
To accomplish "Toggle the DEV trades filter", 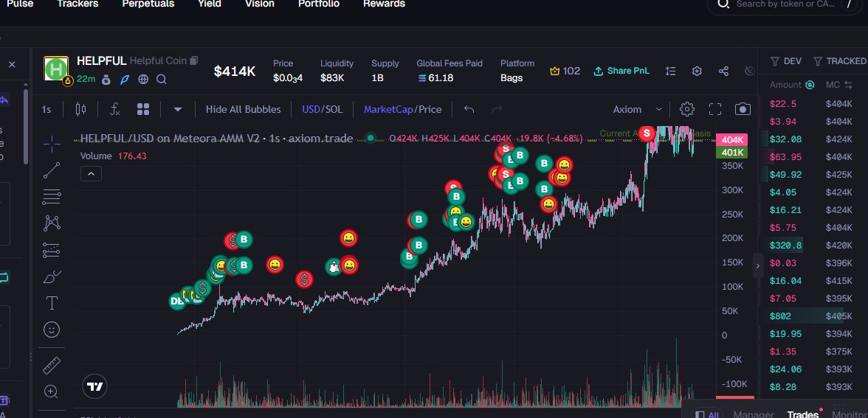I will tap(786, 60).
